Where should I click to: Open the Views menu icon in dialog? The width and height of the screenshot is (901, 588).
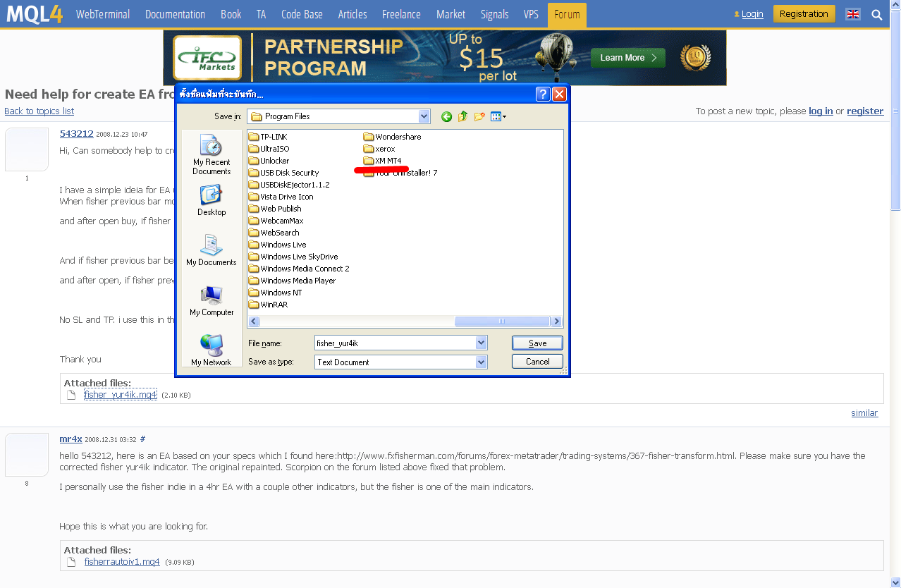point(498,116)
